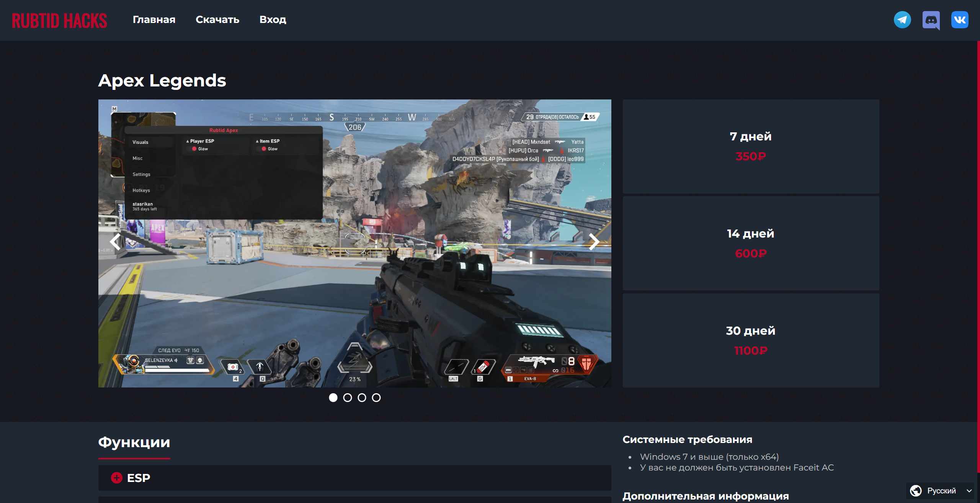
Task: Click the Apex Legends page title
Action: click(x=162, y=81)
